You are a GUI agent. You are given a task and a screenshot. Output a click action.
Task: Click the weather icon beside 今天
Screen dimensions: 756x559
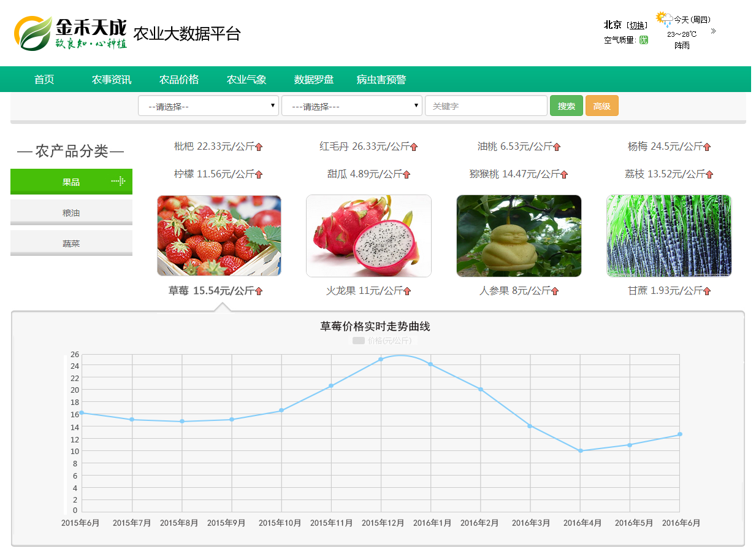pyautogui.click(x=664, y=19)
